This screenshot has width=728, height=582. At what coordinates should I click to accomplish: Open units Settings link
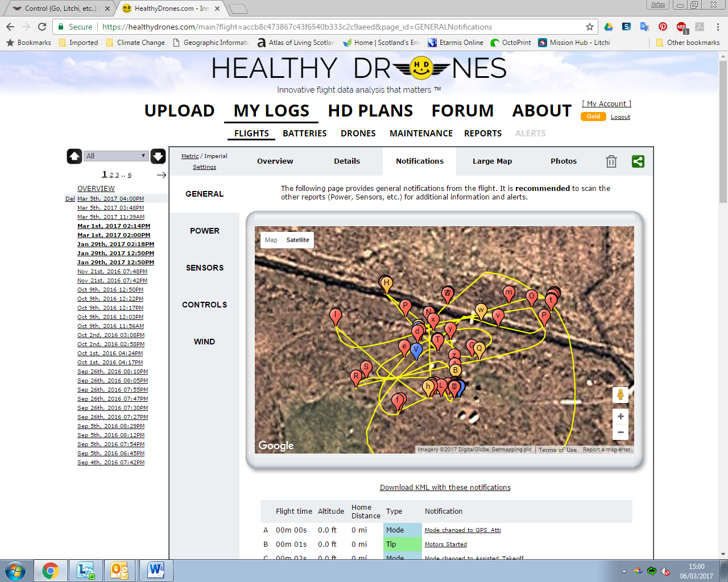(204, 167)
